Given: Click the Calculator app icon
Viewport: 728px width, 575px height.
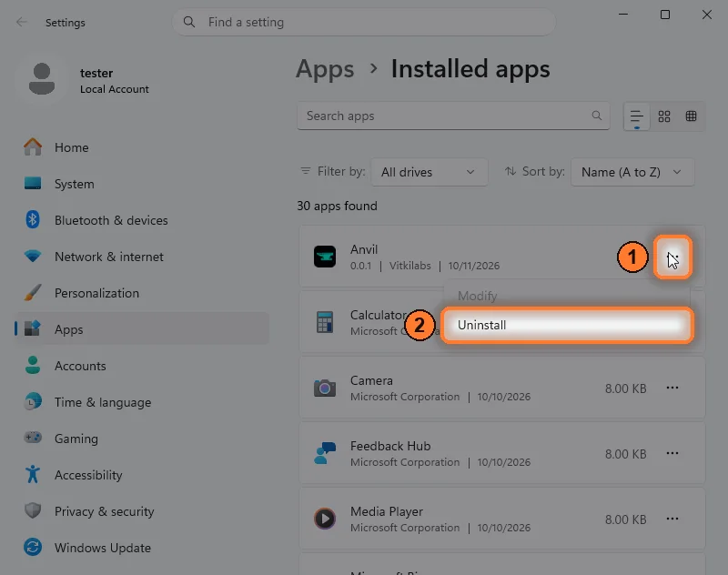Looking at the screenshot, I should pos(325,322).
